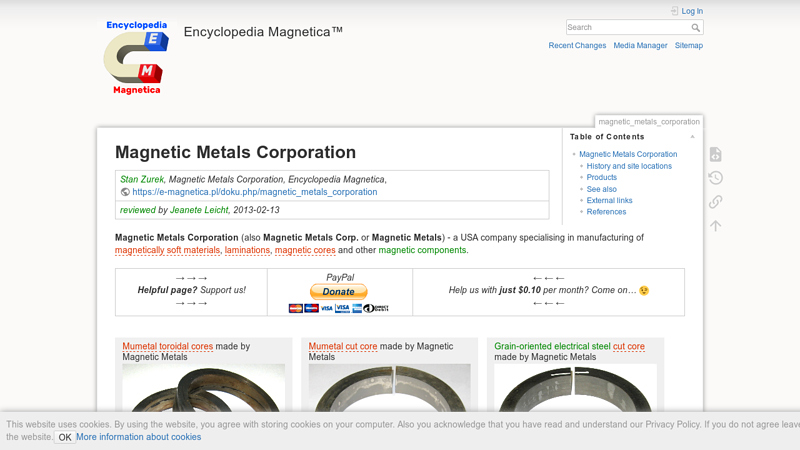Open Recent Changes

pos(577,45)
